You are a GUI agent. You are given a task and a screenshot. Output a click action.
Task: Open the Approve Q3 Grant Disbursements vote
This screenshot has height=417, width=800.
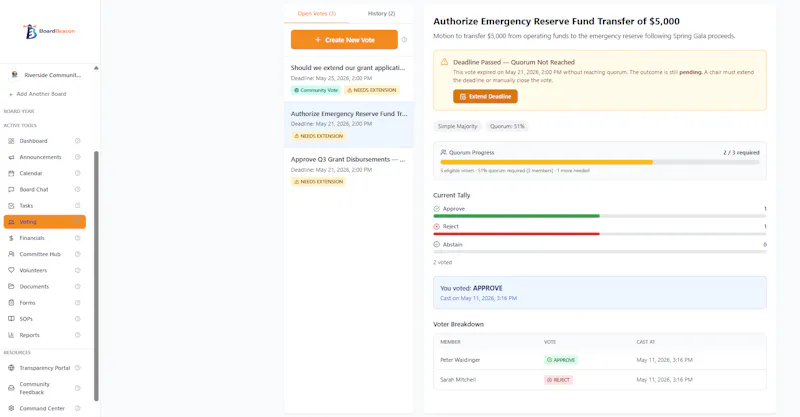(x=348, y=170)
